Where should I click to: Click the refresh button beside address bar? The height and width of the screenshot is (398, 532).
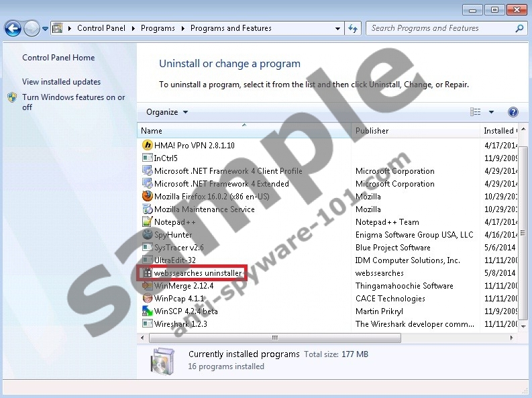353,28
